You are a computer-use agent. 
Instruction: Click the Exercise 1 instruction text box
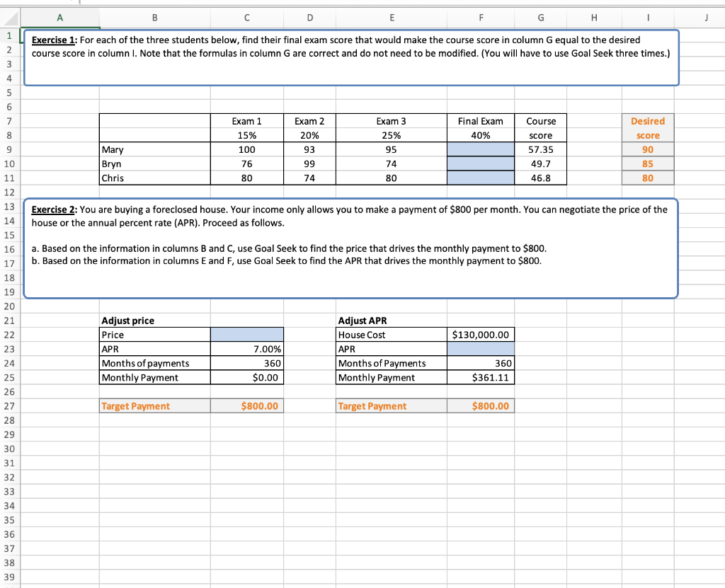351,57
